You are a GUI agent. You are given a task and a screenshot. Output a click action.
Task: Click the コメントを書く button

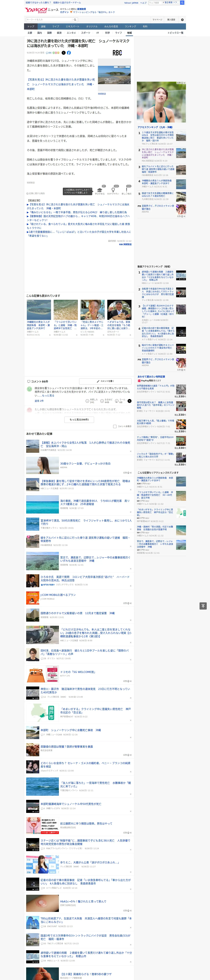pyautogui.click(x=105, y=381)
